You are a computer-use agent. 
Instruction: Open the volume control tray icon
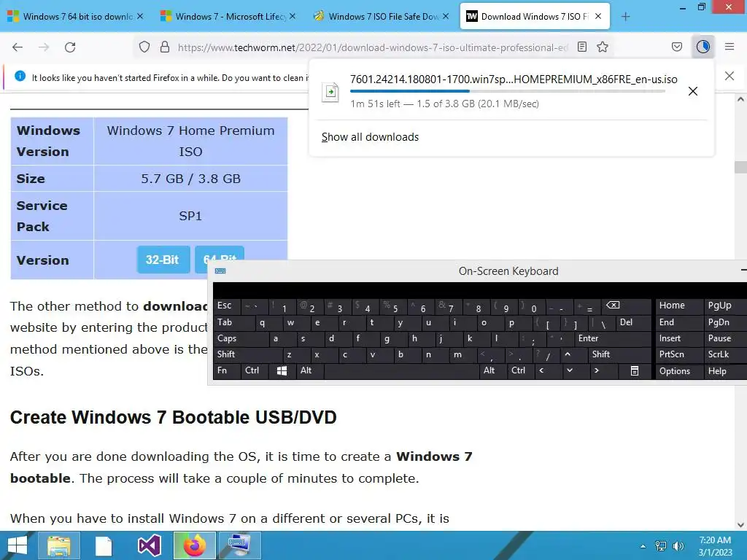click(678, 546)
